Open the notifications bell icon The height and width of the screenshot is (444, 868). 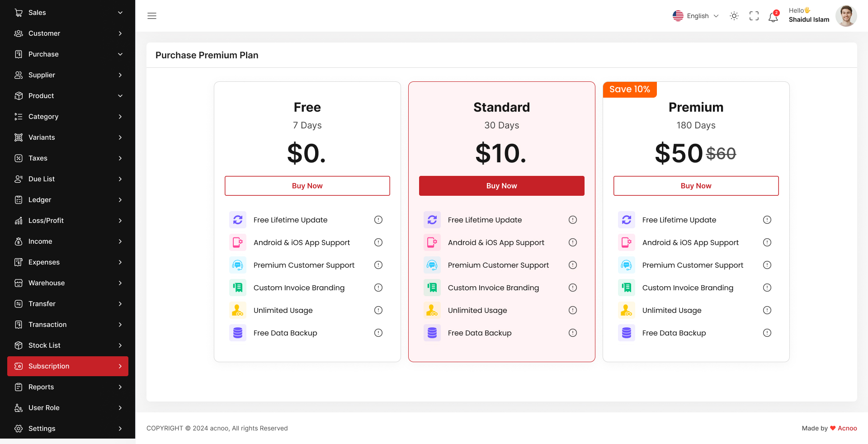click(x=773, y=16)
